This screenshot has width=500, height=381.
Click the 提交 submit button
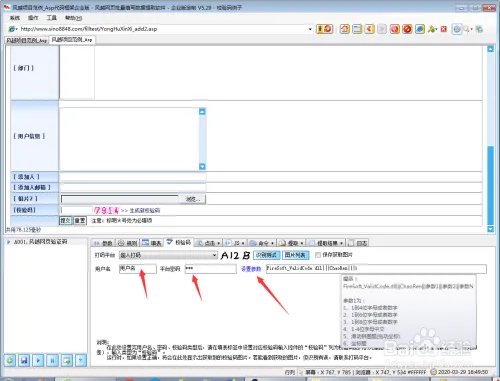tap(65, 220)
